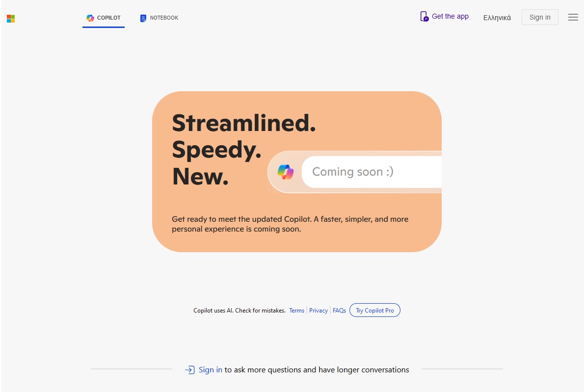The width and height of the screenshot is (584, 392).
Task: Click 'to ask more questions and have longer conversations'
Action: point(317,369)
